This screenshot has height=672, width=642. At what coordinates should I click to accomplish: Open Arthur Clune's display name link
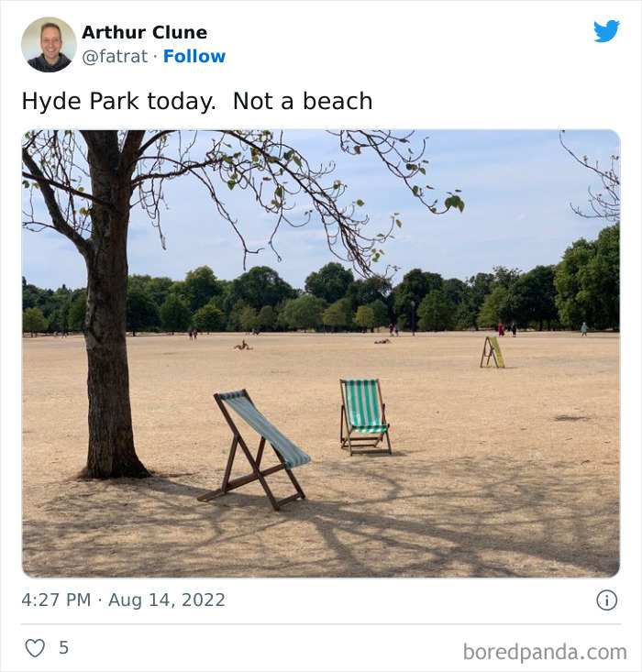click(x=145, y=32)
